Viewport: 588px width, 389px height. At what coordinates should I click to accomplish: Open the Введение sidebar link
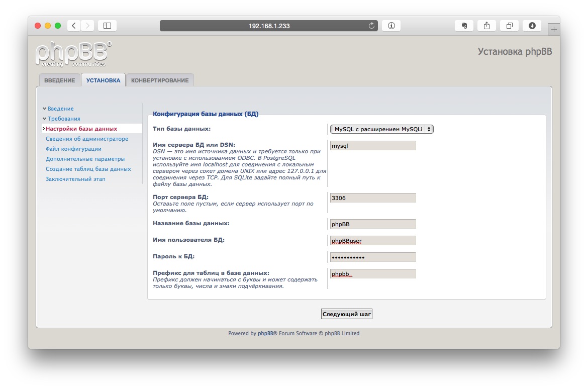(x=60, y=109)
